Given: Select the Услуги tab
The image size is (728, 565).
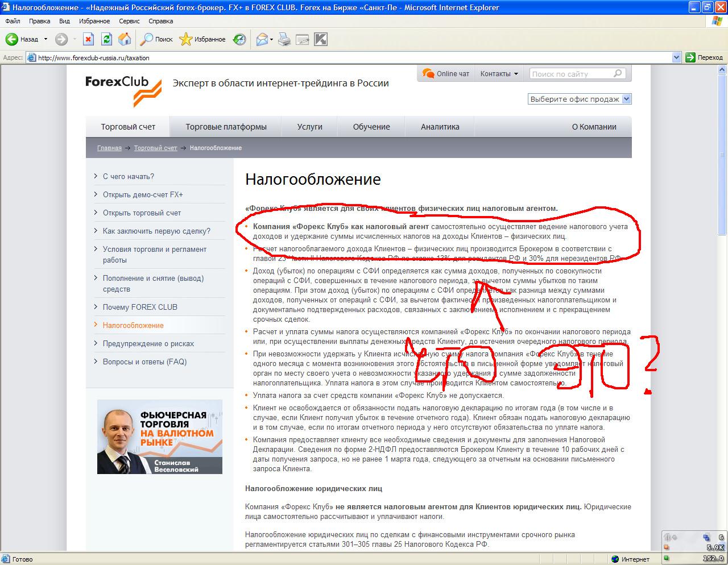Looking at the screenshot, I should coord(309,127).
